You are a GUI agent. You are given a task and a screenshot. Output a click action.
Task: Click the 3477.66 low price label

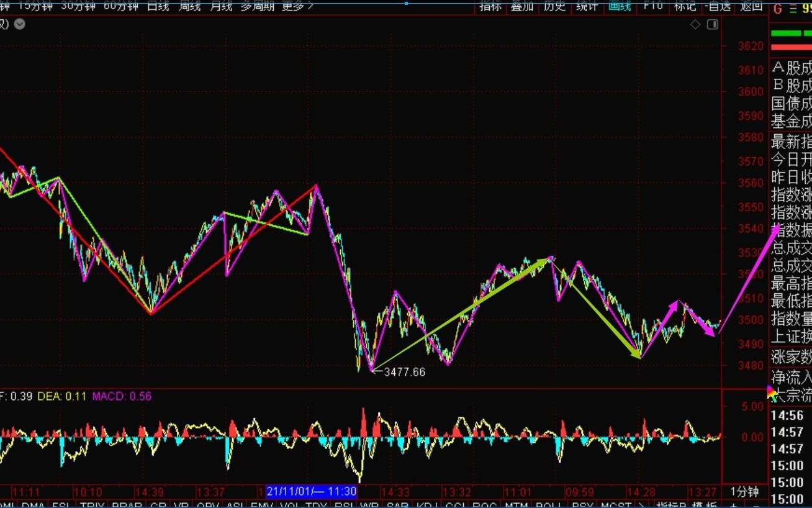tap(405, 372)
